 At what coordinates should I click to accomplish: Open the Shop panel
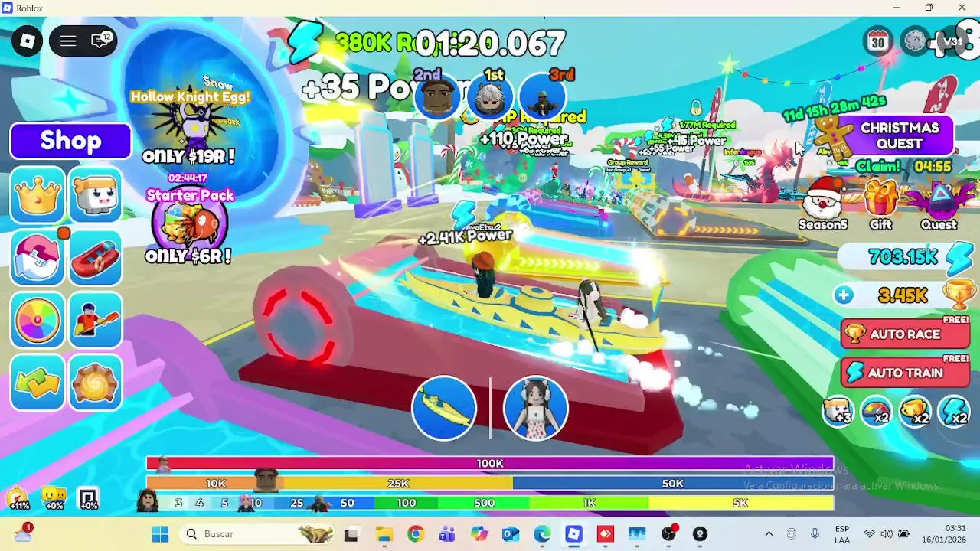[x=70, y=141]
